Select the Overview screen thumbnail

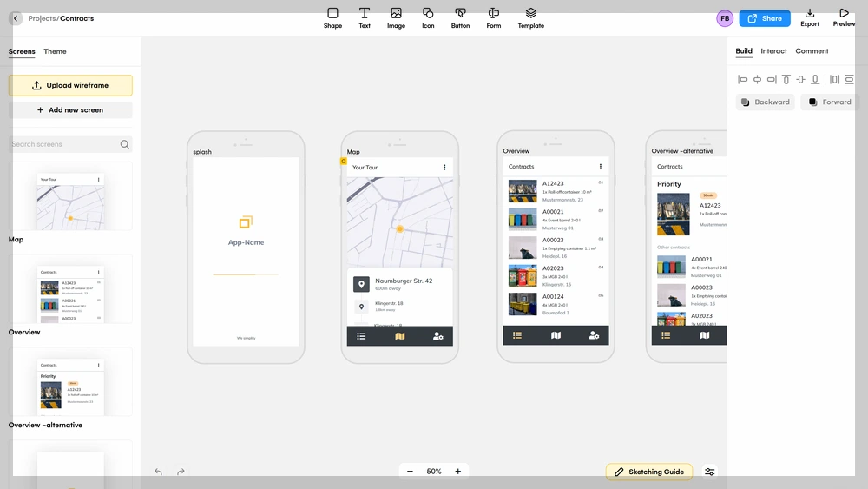point(70,289)
